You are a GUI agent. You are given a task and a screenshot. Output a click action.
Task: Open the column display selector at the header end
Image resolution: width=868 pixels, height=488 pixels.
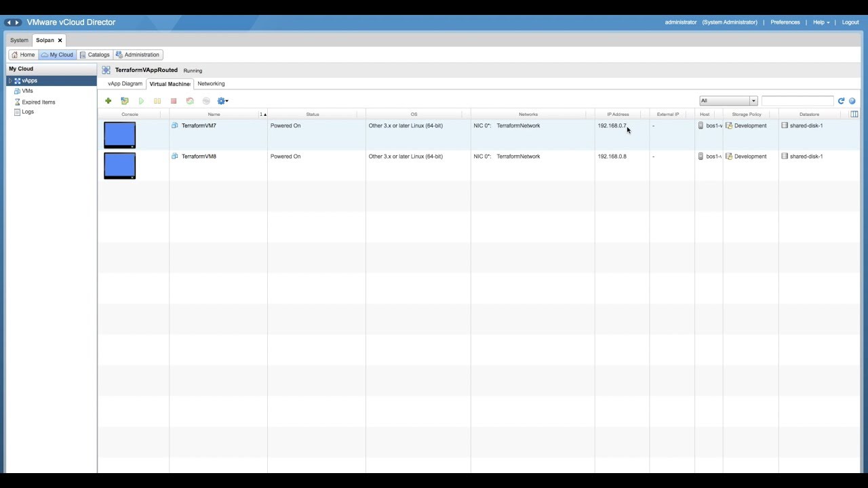tap(854, 114)
